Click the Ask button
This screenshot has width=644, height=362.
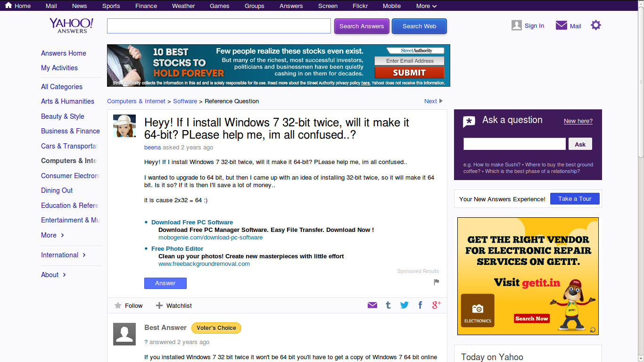[580, 144]
